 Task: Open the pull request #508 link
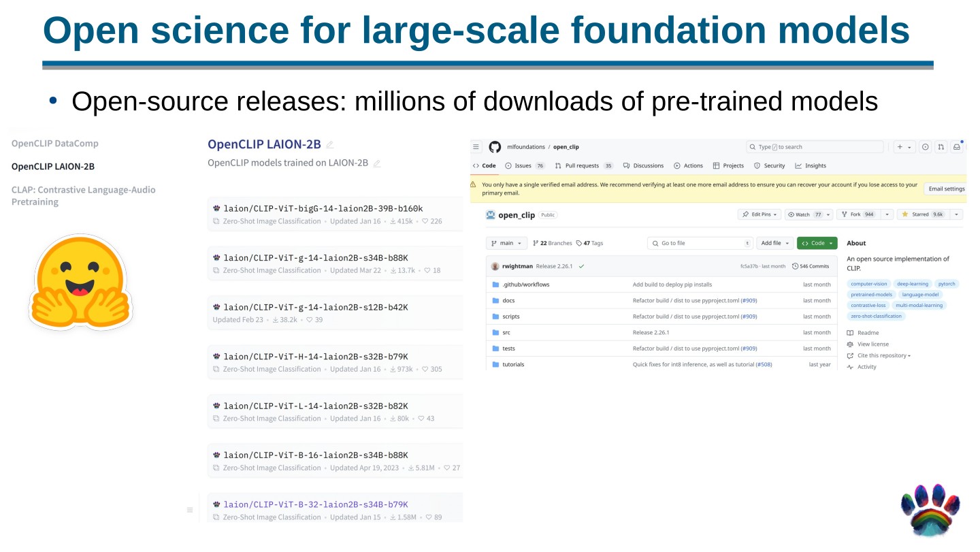click(x=764, y=365)
